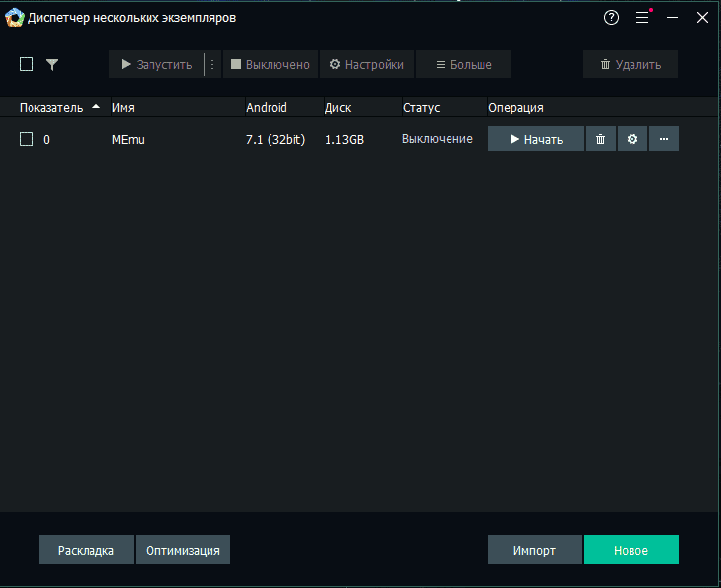Expand options next to Запустить button
The height and width of the screenshot is (588, 721).
[212, 64]
